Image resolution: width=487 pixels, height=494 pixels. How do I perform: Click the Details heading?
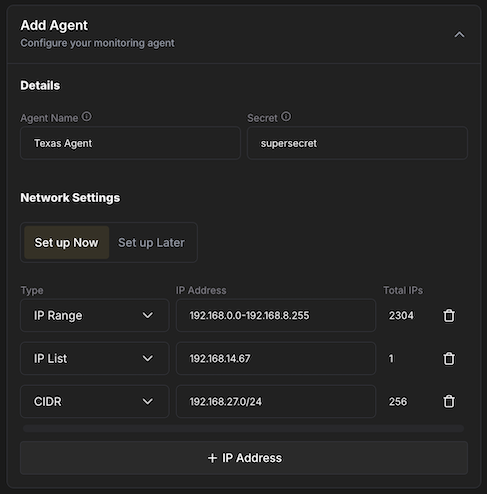point(40,85)
